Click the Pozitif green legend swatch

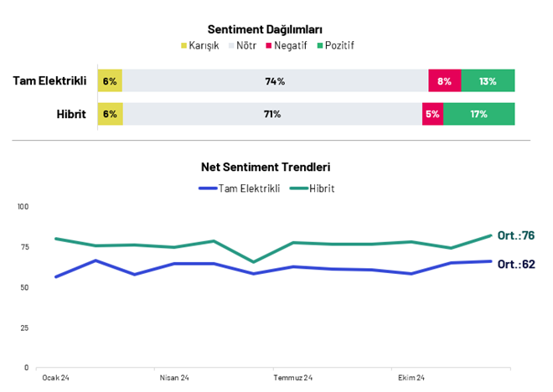(x=320, y=45)
